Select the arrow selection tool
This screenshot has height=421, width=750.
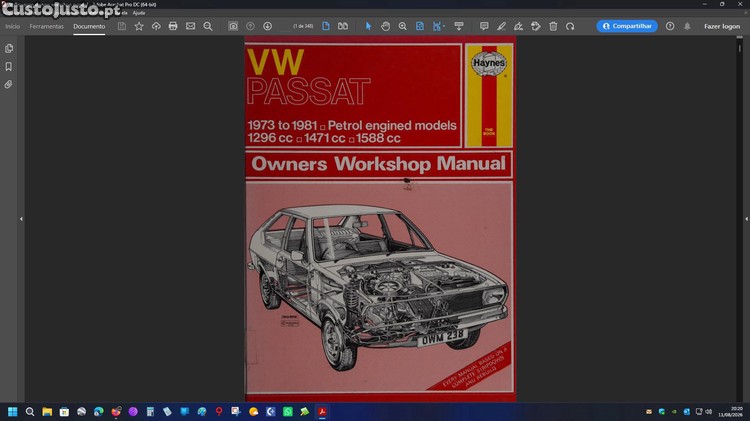click(368, 26)
